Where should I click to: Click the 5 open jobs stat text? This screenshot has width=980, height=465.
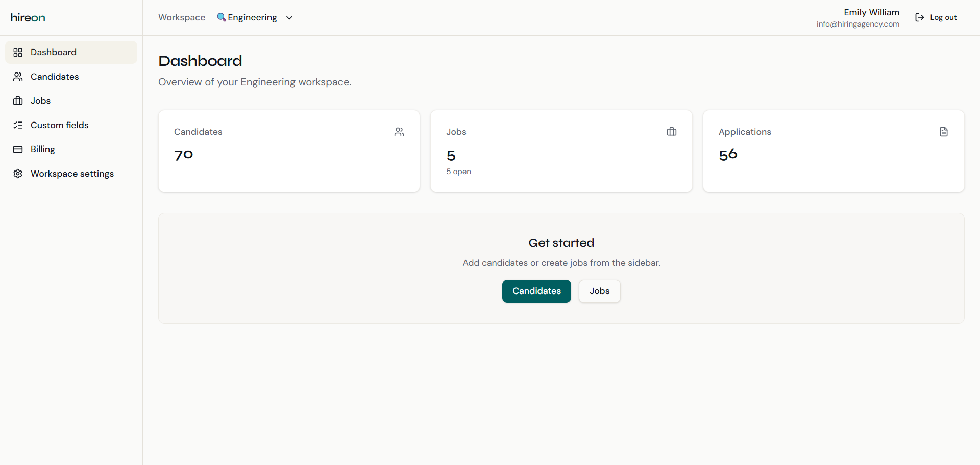coord(458,172)
